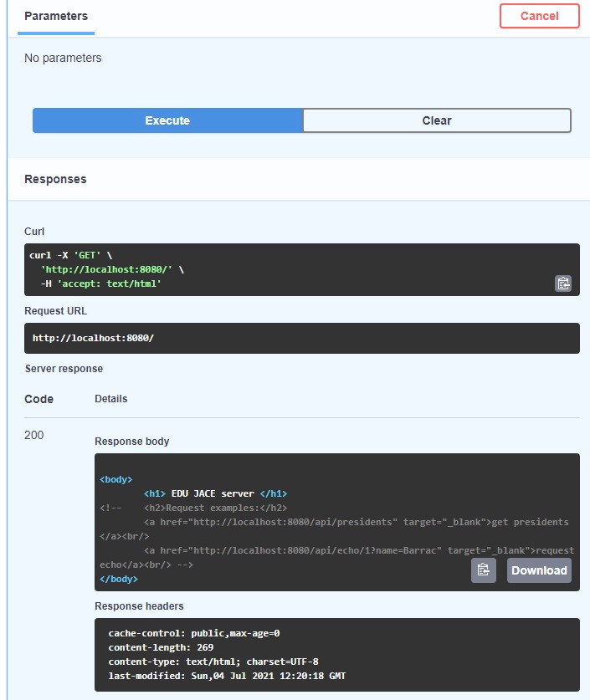590x700 pixels.
Task: Click the 200 status code
Action: pyautogui.click(x=34, y=435)
